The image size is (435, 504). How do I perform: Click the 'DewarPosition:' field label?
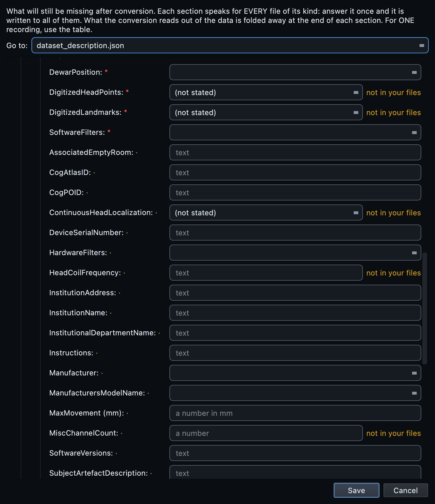pyautogui.click(x=76, y=72)
